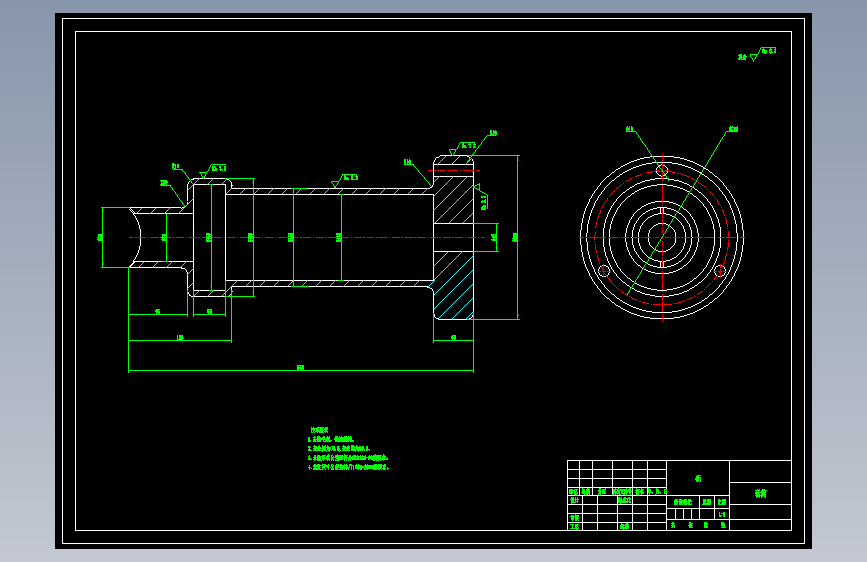
Task: Pick the longest overall length dimension line
Action: [x=301, y=370]
